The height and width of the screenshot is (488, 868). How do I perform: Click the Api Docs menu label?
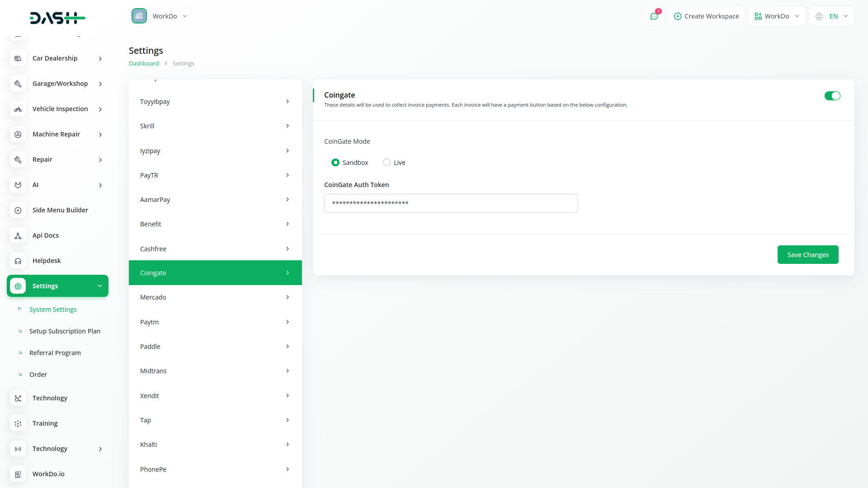(46, 235)
